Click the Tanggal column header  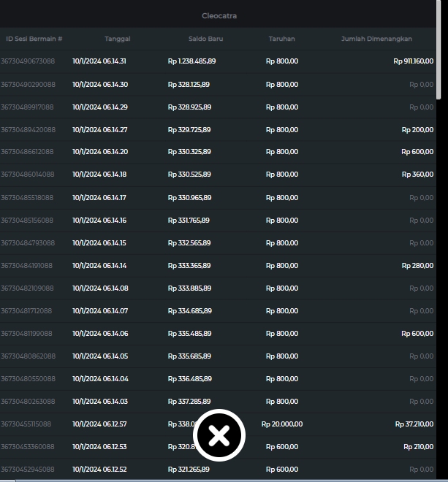pyautogui.click(x=118, y=39)
